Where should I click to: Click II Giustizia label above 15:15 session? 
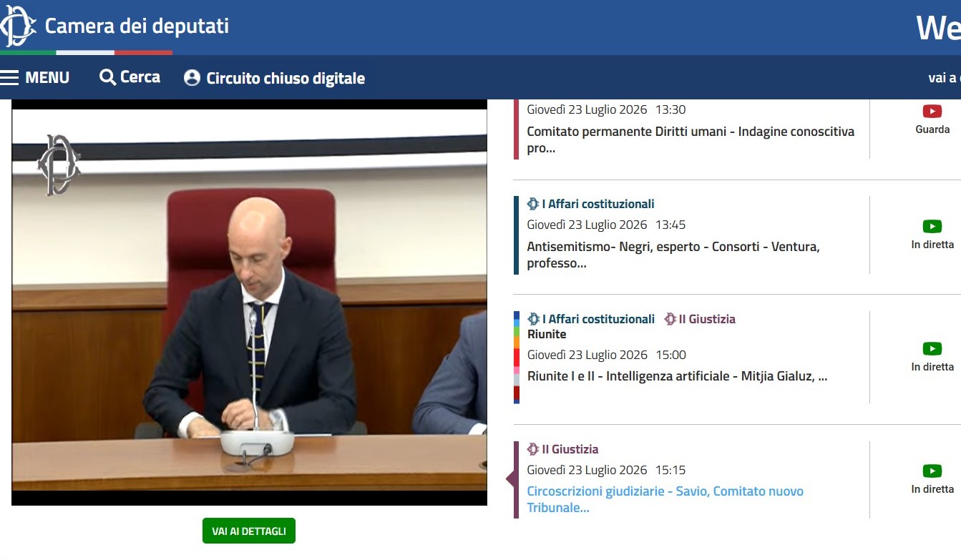tap(570, 449)
